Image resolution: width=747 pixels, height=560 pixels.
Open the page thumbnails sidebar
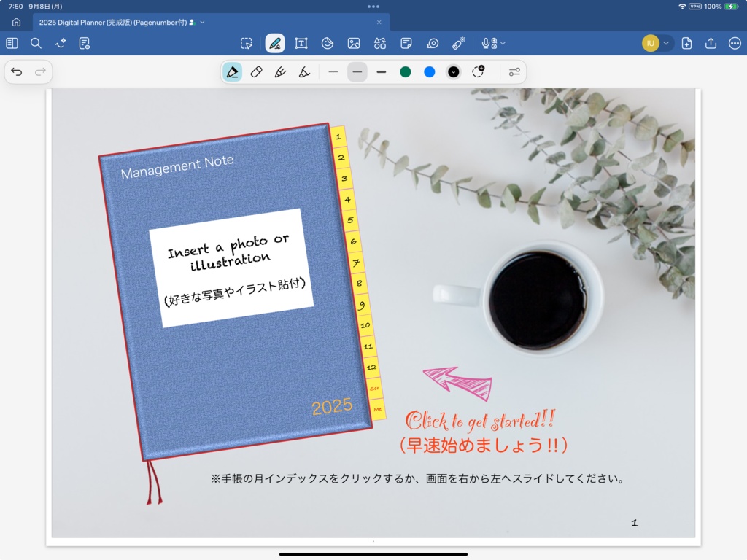(x=12, y=43)
